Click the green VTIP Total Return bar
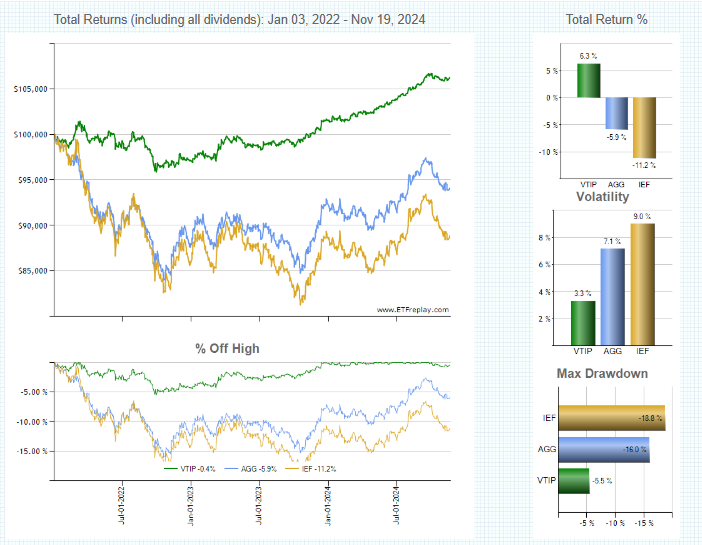702x545 pixels. (x=588, y=80)
